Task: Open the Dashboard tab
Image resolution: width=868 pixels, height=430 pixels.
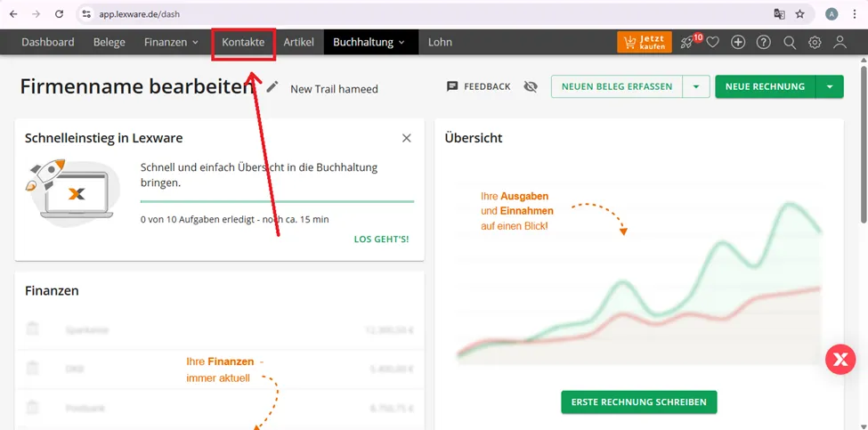Action: [47, 42]
